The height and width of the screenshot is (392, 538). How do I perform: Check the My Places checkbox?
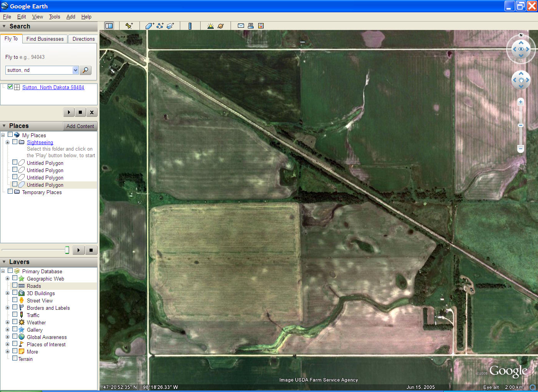point(10,135)
